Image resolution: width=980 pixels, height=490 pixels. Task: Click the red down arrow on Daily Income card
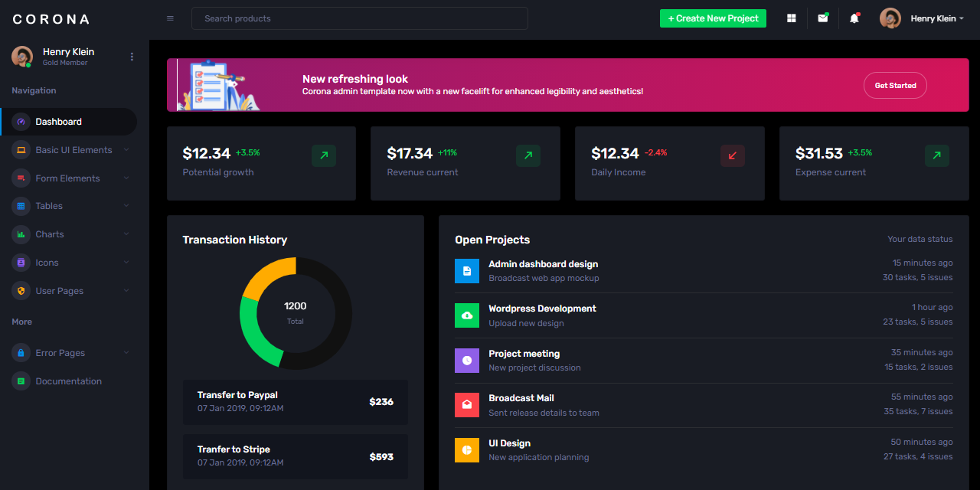733,155
